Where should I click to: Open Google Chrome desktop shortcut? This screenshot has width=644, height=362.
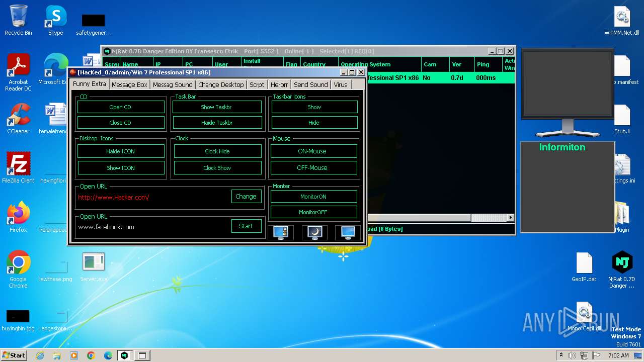[18, 269]
